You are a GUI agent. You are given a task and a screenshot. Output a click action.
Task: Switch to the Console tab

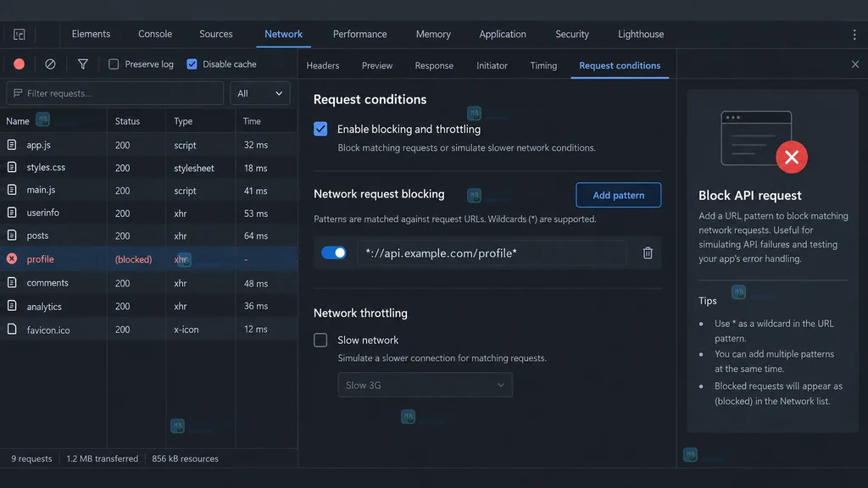tap(155, 34)
